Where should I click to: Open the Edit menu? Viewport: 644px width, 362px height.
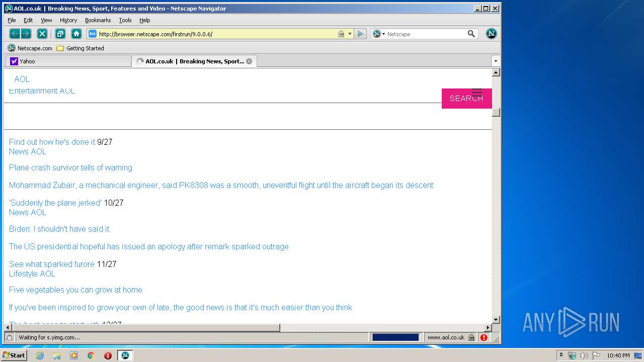tap(28, 20)
